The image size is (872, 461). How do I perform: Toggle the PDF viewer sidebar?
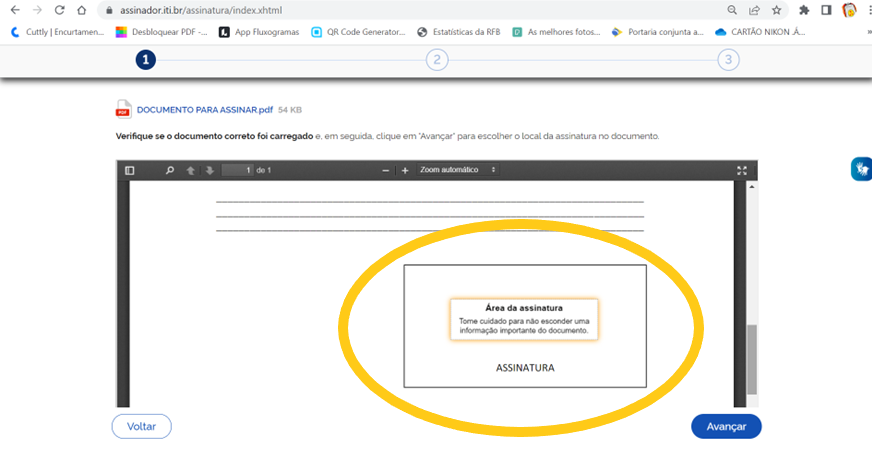point(129,170)
